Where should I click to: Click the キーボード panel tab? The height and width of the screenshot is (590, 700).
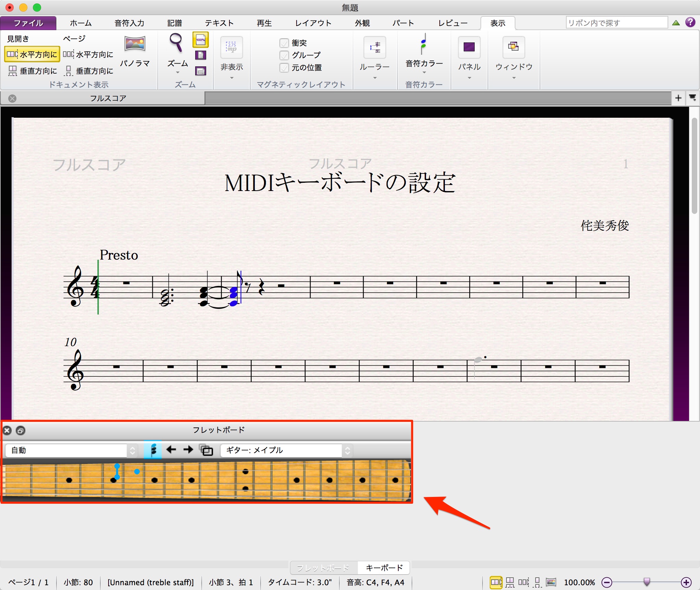point(384,568)
